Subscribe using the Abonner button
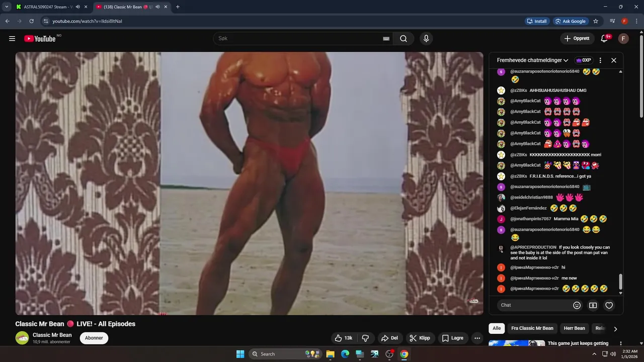Image resolution: width=644 pixels, height=362 pixels. point(94,338)
